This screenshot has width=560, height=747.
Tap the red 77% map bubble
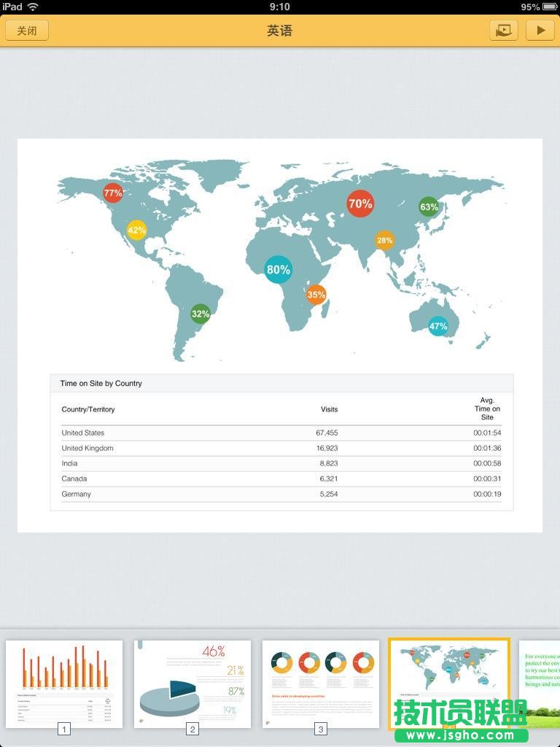pyautogui.click(x=113, y=193)
